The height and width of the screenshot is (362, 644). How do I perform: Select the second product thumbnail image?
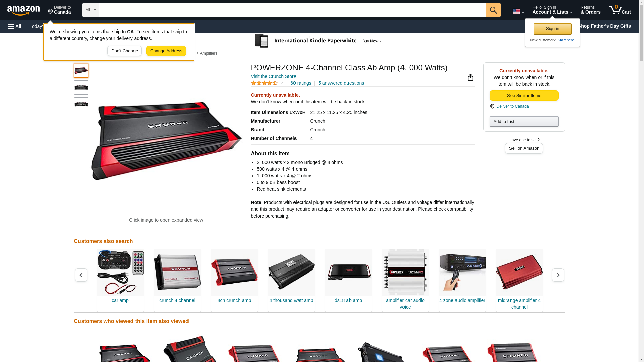point(81,87)
